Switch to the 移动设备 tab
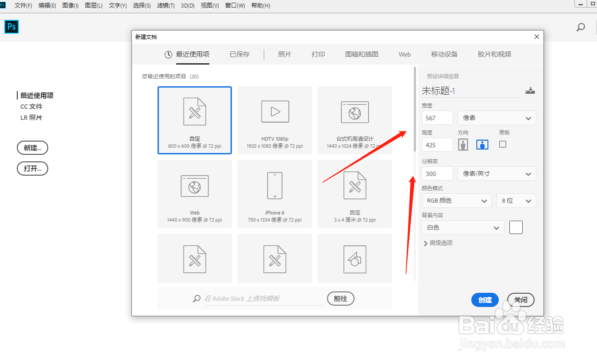The height and width of the screenshot is (364, 597). click(444, 54)
